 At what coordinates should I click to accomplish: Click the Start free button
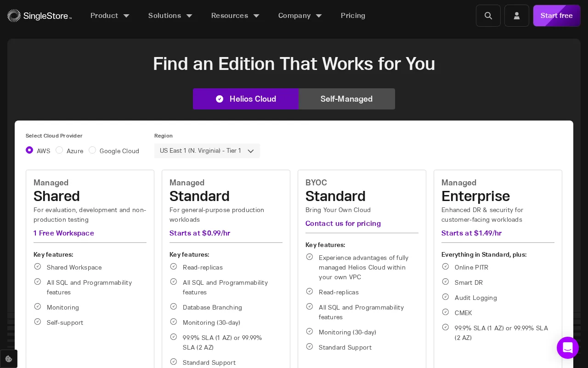tap(557, 16)
